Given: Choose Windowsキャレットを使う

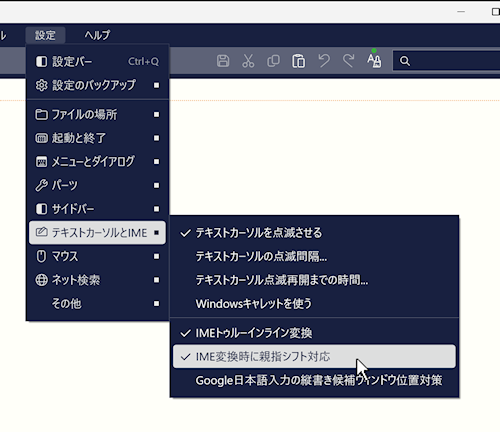Looking at the screenshot, I should tap(314, 304).
